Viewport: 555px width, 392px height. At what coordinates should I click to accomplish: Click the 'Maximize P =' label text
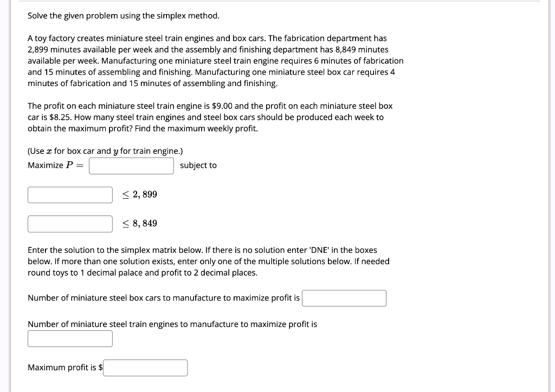click(x=55, y=165)
